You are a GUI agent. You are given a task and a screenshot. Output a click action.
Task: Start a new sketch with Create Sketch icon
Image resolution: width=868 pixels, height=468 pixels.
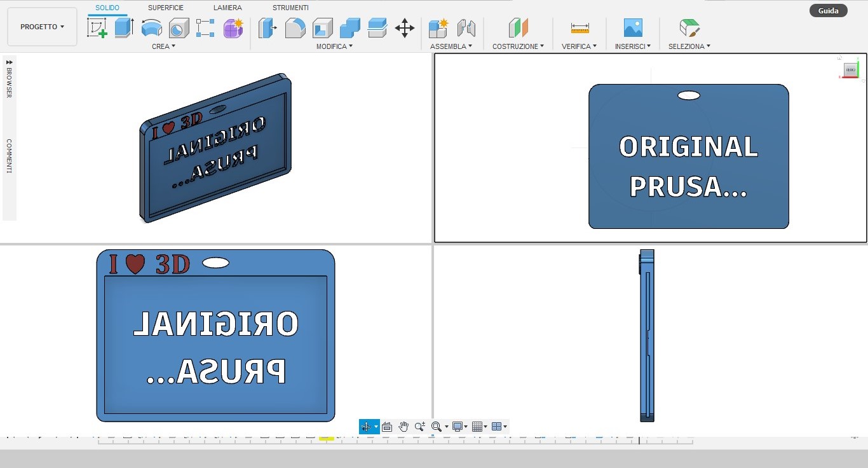tap(97, 28)
